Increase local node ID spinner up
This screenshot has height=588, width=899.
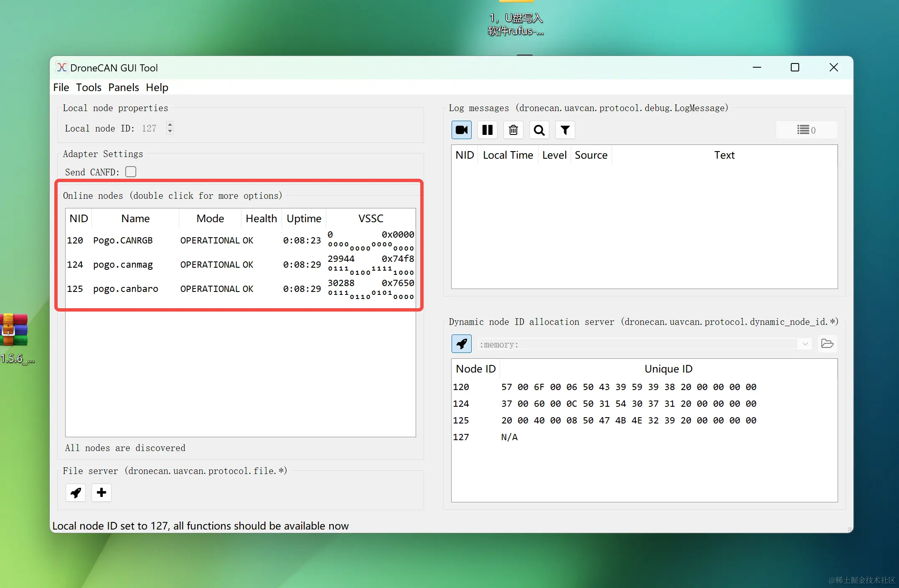(170, 124)
